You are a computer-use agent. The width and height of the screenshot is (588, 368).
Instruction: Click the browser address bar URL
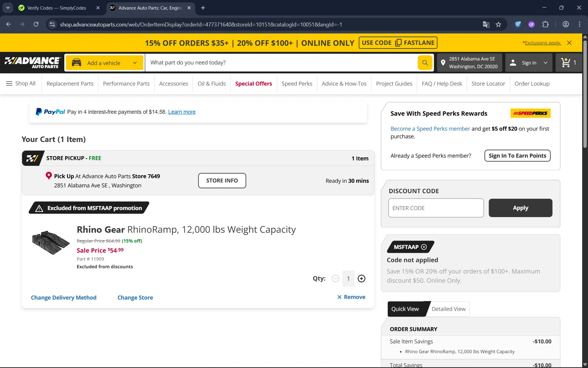point(201,24)
